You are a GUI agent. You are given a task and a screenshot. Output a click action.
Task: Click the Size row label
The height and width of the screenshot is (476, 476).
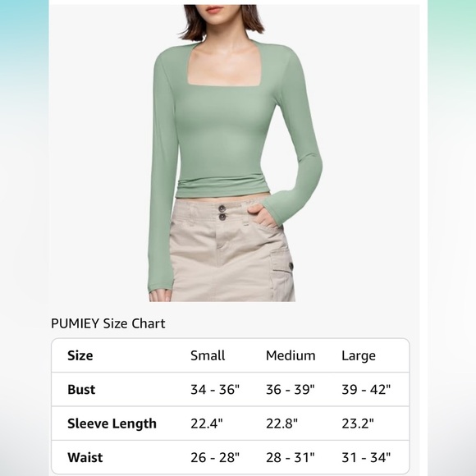[80, 355]
